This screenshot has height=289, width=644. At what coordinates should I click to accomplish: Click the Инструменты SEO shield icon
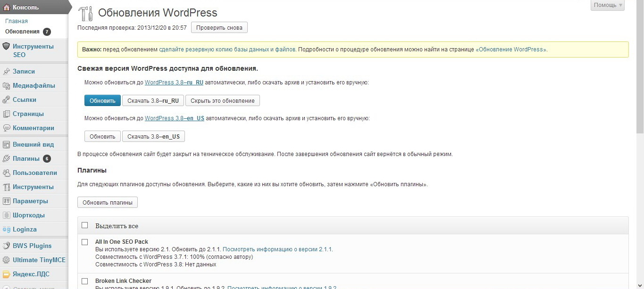coord(6,46)
